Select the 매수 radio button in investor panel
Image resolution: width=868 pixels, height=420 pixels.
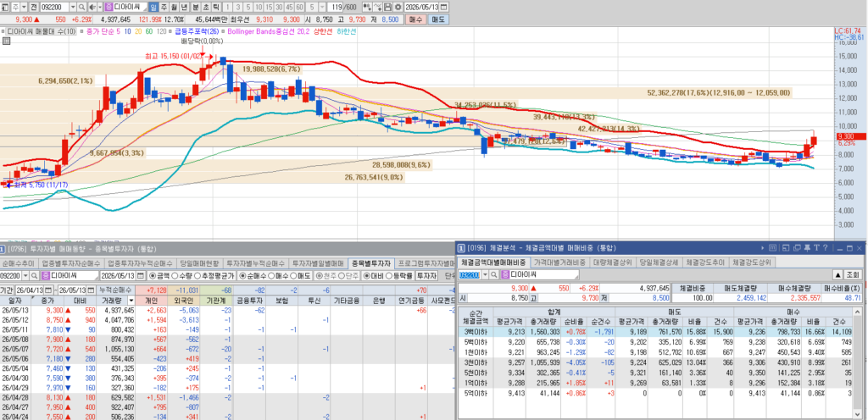pos(271,275)
